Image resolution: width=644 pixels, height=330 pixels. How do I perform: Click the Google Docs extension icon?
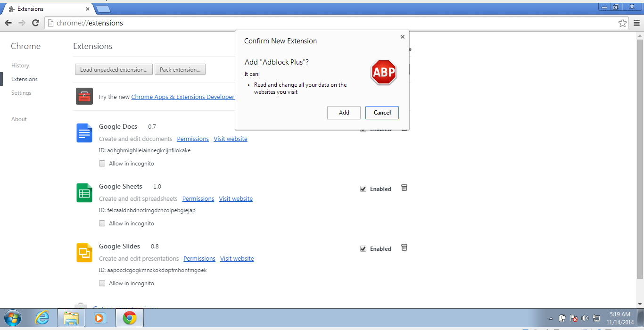coord(84,133)
